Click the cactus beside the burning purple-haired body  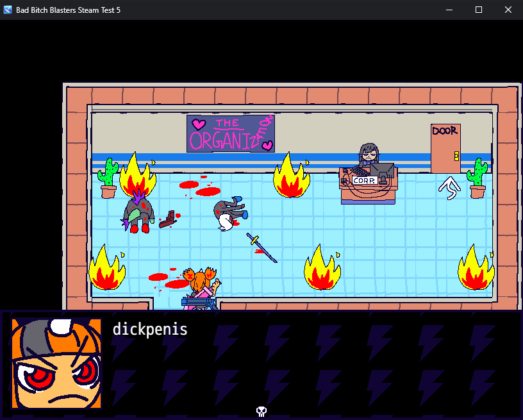pyautogui.click(x=108, y=178)
